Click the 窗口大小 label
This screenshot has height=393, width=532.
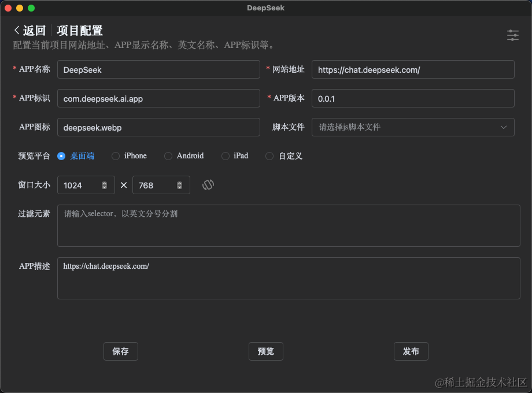(34, 185)
